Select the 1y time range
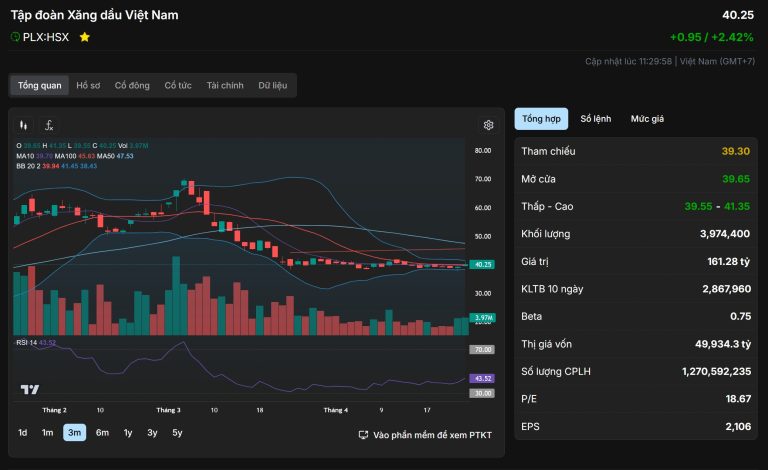This screenshot has height=470, width=768. tap(128, 433)
